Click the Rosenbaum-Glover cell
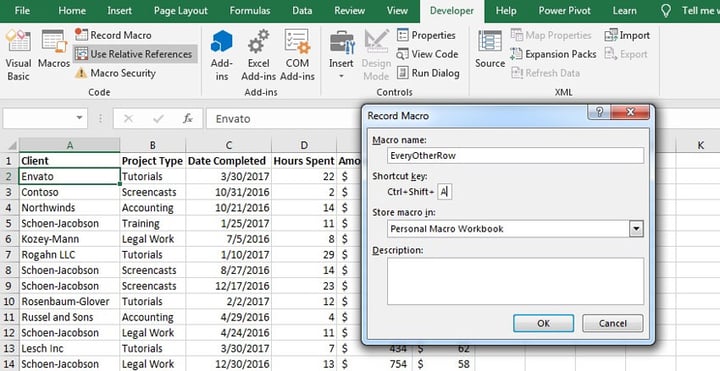720x371 pixels. [69, 301]
